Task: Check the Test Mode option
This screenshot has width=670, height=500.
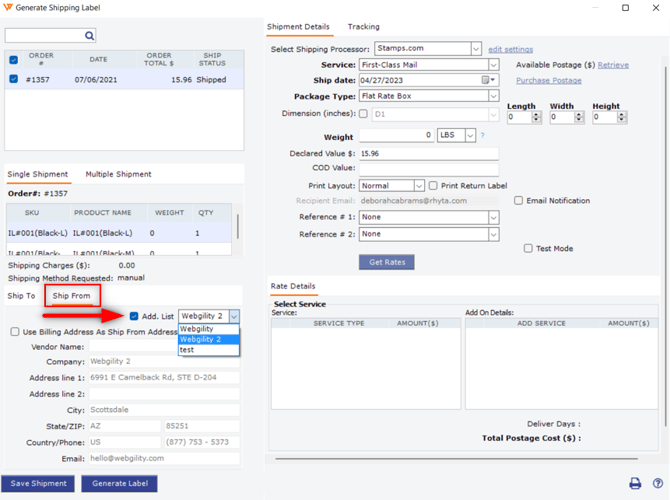Action: [528, 248]
